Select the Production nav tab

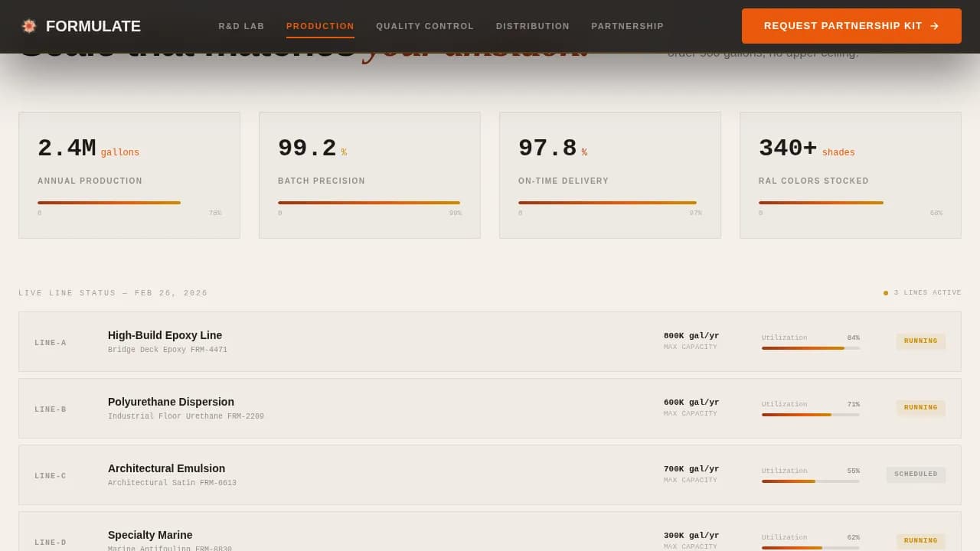(x=320, y=26)
